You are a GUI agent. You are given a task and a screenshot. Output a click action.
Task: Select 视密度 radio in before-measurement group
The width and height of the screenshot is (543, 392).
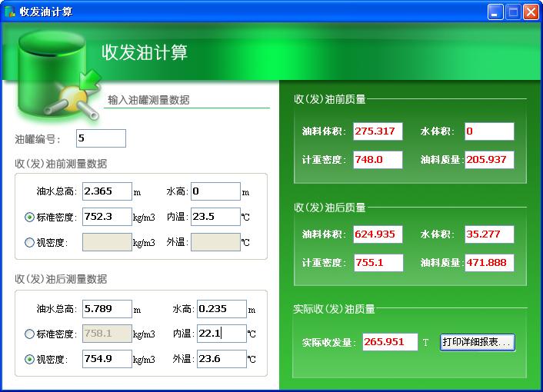pos(29,242)
